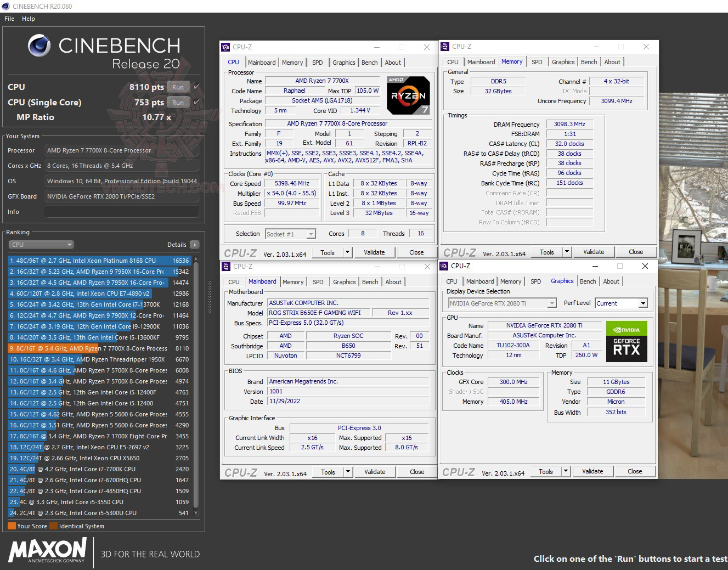Expand the ranking Details arrow
Screen dimensions: 728x570
pyautogui.click(x=195, y=245)
